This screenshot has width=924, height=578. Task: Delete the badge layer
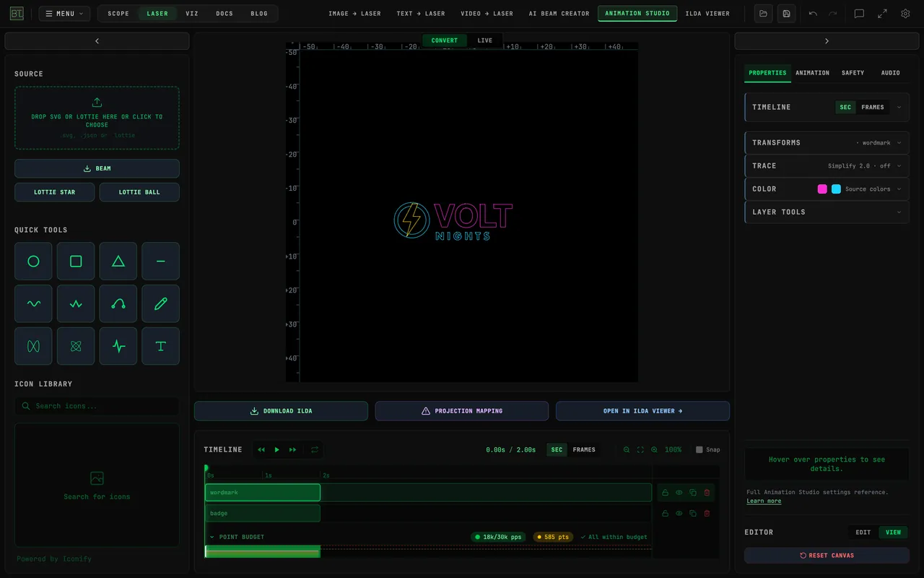pos(707,514)
